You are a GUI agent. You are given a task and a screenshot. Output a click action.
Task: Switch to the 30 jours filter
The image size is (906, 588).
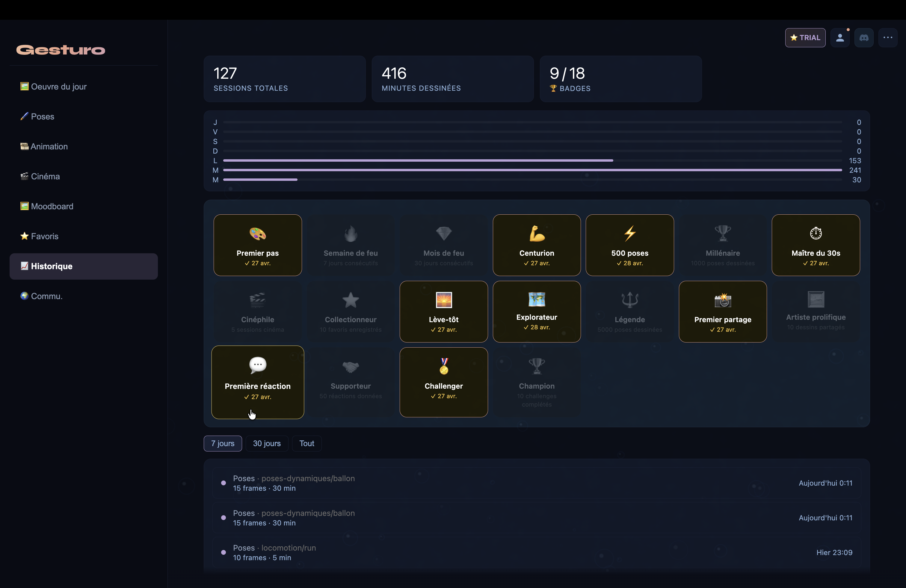(x=267, y=443)
